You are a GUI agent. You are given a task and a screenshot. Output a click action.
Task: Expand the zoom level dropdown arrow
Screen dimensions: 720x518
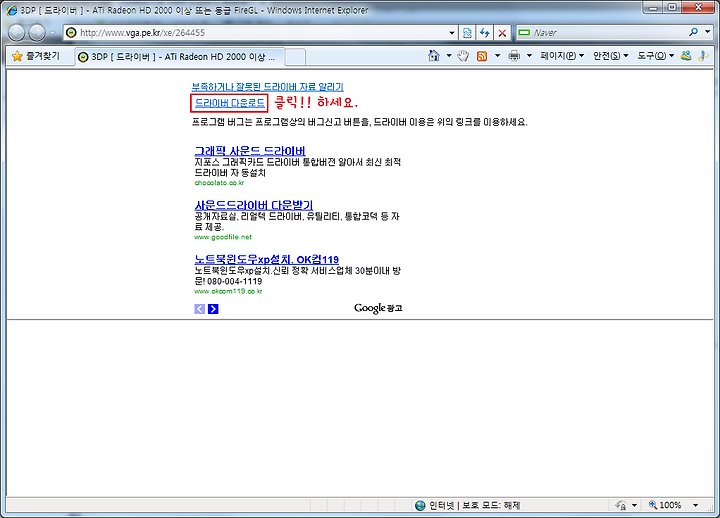pos(696,505)
